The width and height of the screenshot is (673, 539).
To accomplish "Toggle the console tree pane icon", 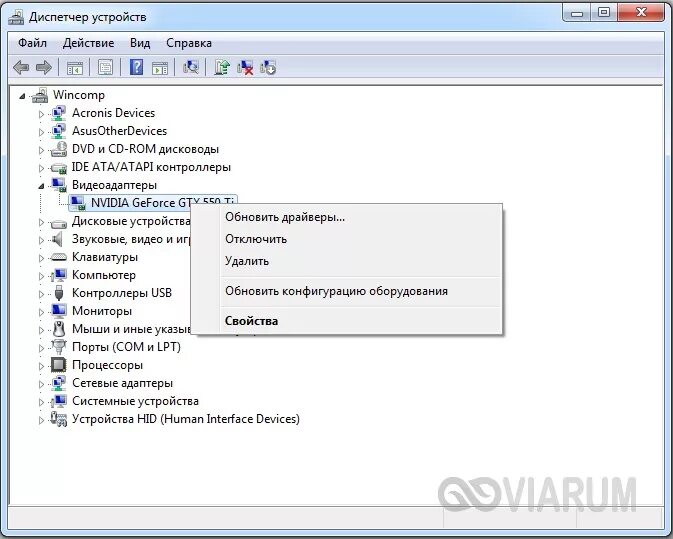I will click(75, 67).
